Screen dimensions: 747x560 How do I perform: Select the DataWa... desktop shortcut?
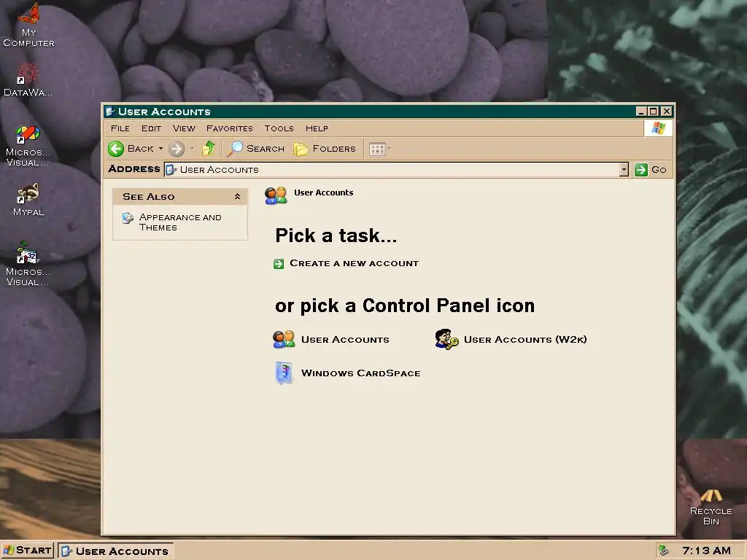[x=28, y=79]
